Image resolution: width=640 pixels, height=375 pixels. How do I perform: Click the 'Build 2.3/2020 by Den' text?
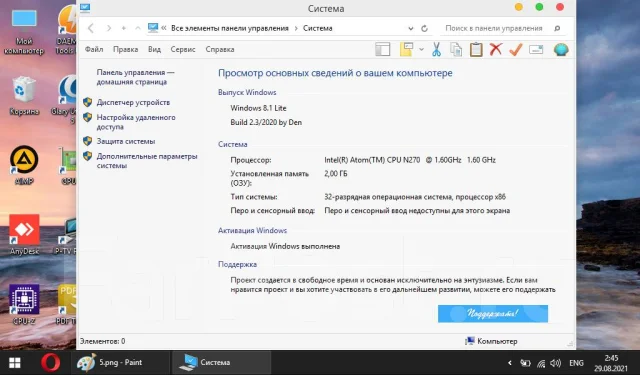click(266, 122)
